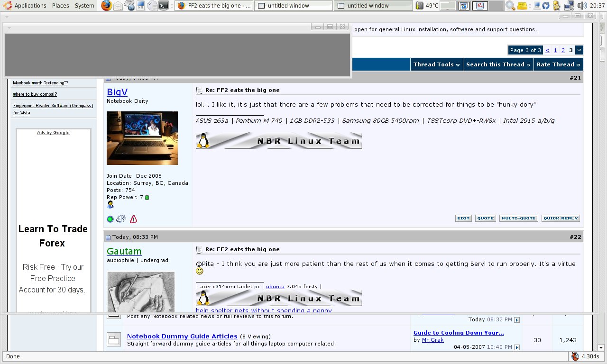607x364 pixels.
Task: Open Guide to Cooling Down Your... link
Action: 459,333
